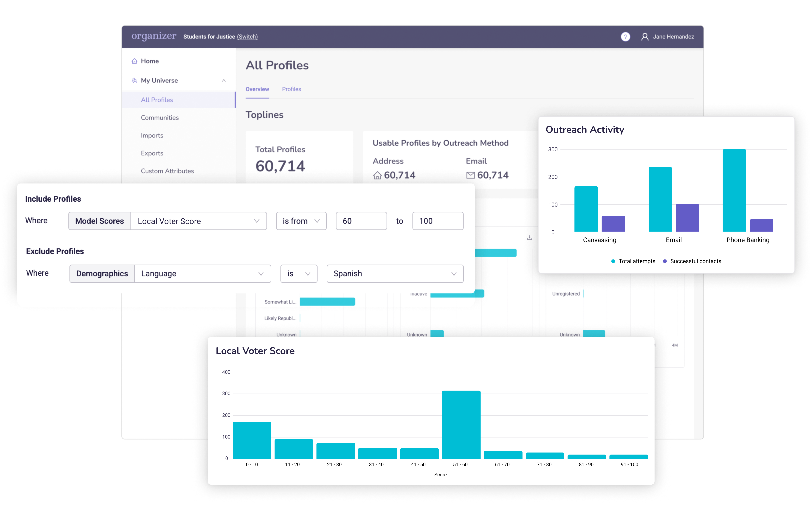Click the Model Scores category button
Screen dimensions: 812x510
[x=100, y=221]
